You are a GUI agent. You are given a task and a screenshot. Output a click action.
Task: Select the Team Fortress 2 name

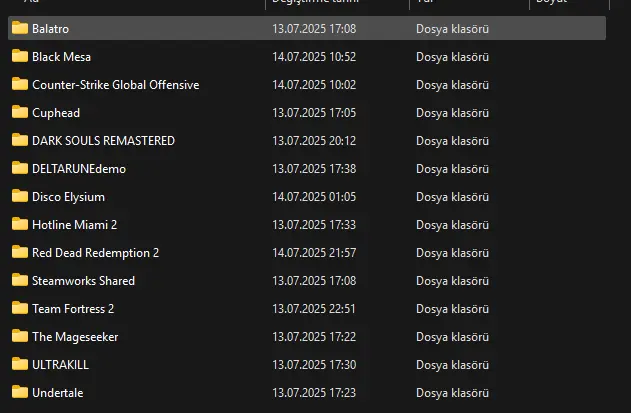coord(73,309)
